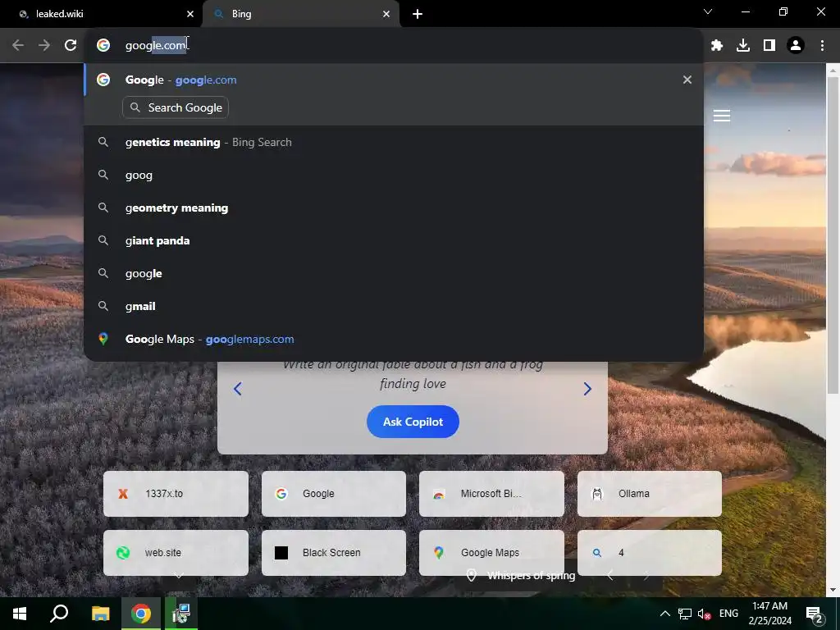Click the ENG language indicator

click(728, 614)
